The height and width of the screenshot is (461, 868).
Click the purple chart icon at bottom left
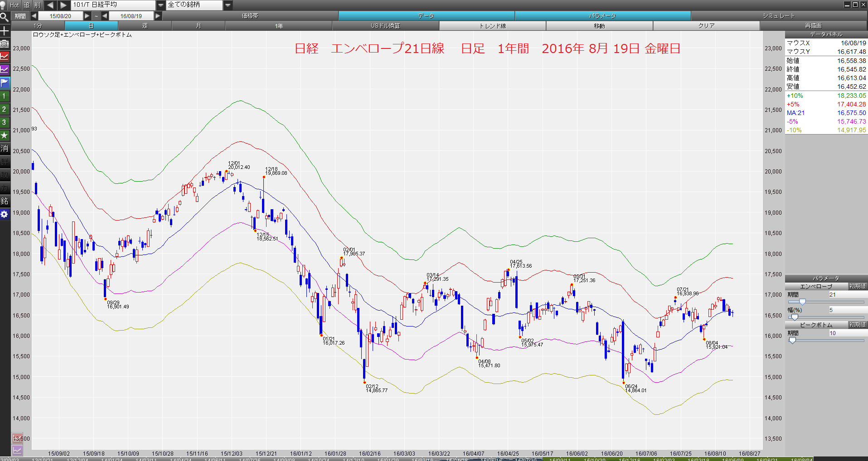point(17,450)
